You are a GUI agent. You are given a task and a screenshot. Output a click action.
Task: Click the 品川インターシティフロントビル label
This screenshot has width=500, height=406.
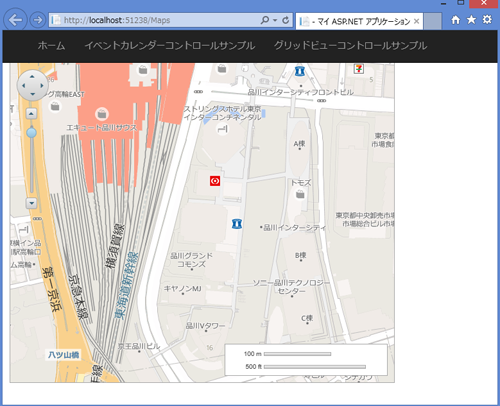(301, 92)
